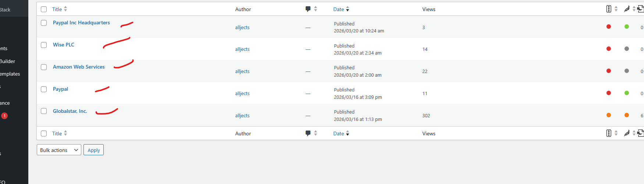This screenshot has height=184, width=644.
Task: Open Templates item in admin sidebar
Action: click(10, 74)
